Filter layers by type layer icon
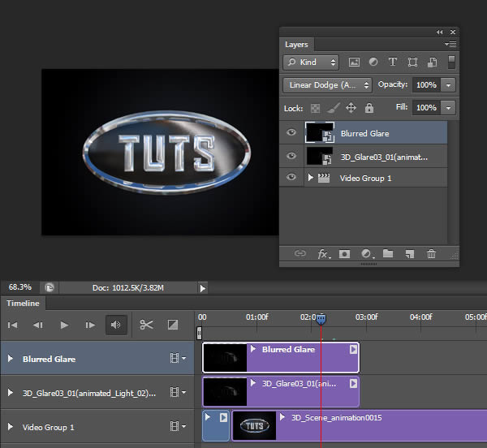Viewport: 487px width, 448px height. click(x=393, y=62)
